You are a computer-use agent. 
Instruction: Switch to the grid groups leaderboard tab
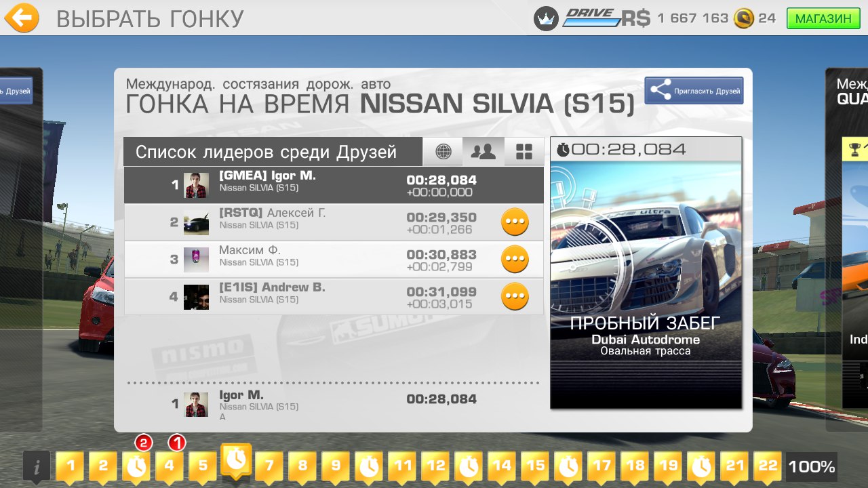(524, 152)
